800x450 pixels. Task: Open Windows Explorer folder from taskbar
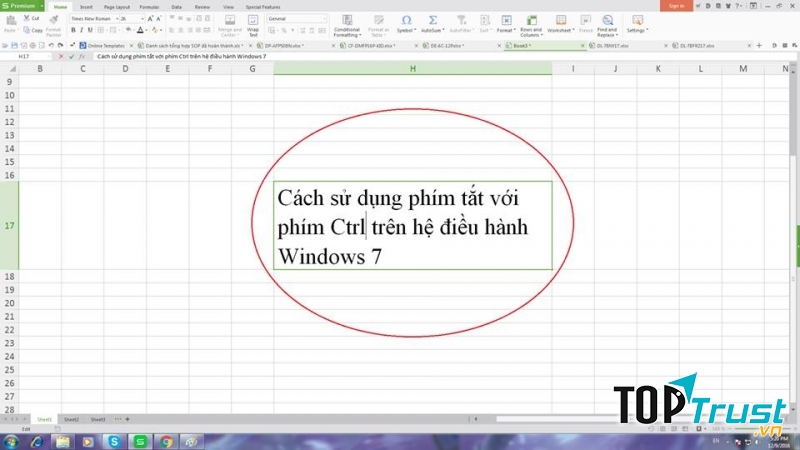62,442
